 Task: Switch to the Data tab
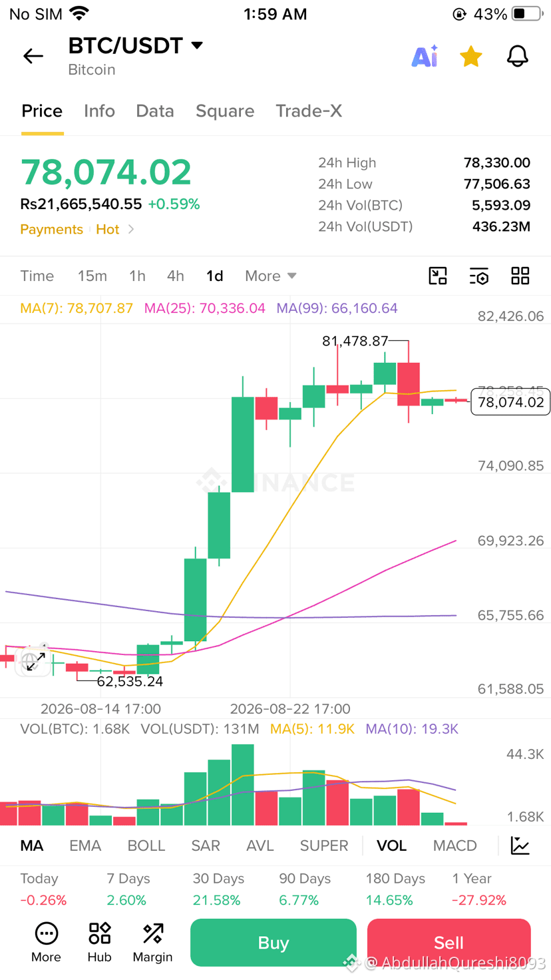tap(155, 111)
